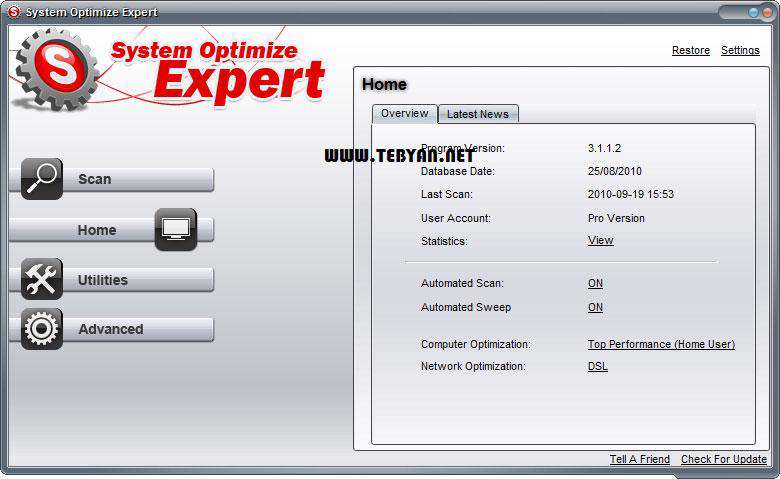780x479 pixels.
Task: Click the database date 25/08/2010 value
Action: tap(614, 171)
